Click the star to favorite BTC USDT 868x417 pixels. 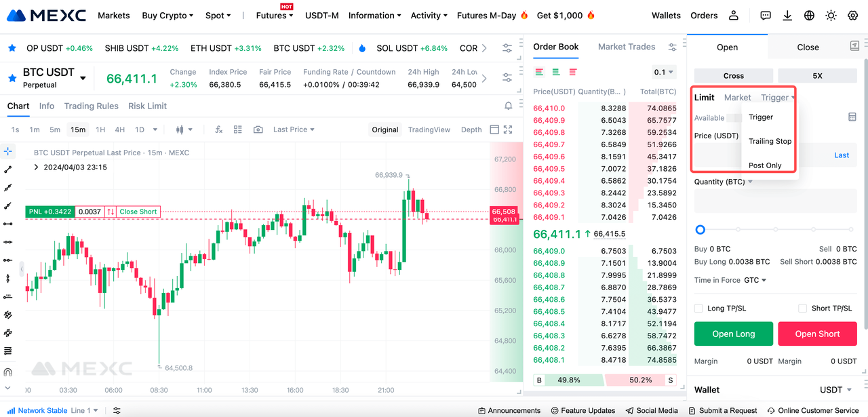[12, 78]
